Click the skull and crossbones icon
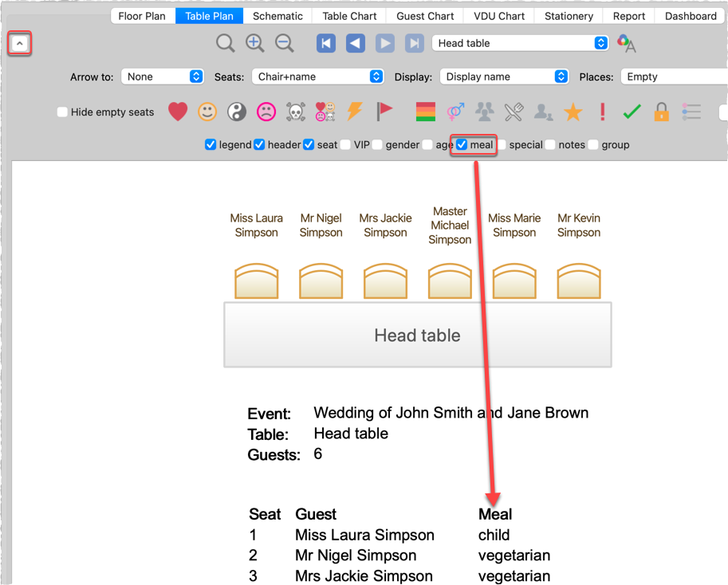Image resolution: width=728 pixels, height=585 pixels. (x=296, y=112)
